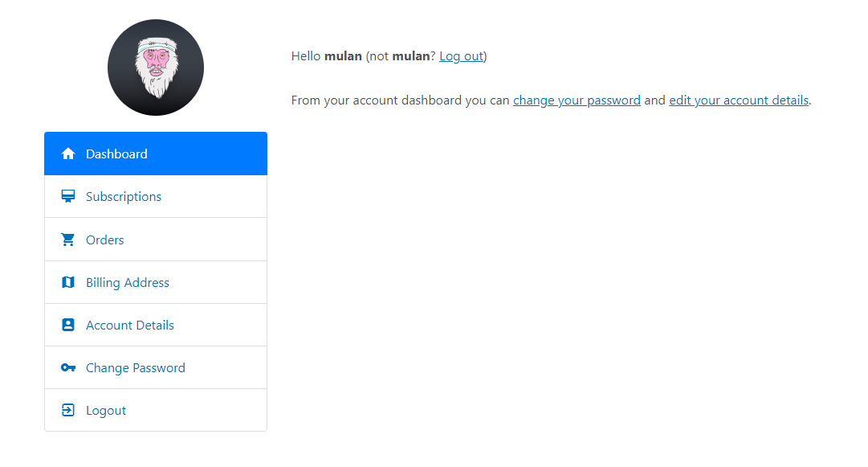Open the Dashboard menu item
The image size is (868, 467).
156,154
